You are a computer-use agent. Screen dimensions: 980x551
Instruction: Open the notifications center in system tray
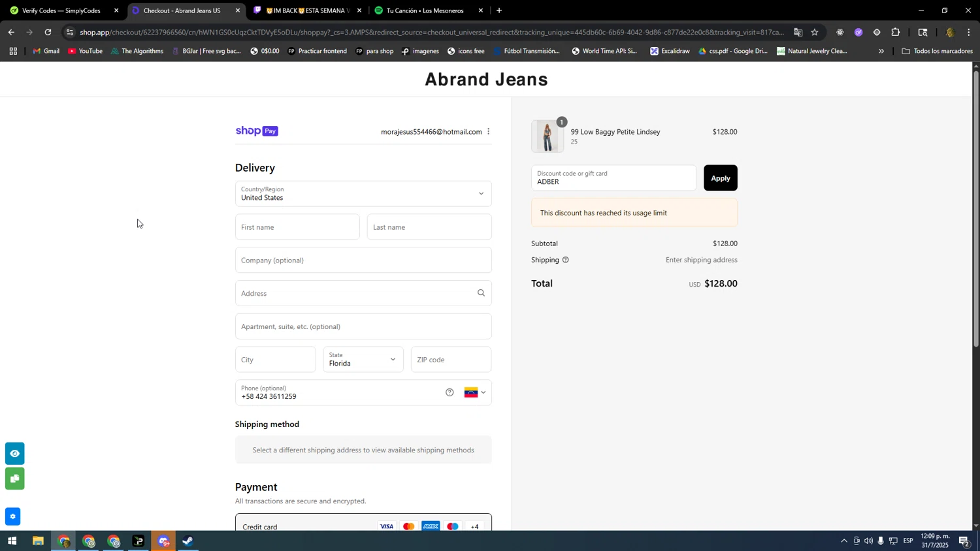[964, 541]
